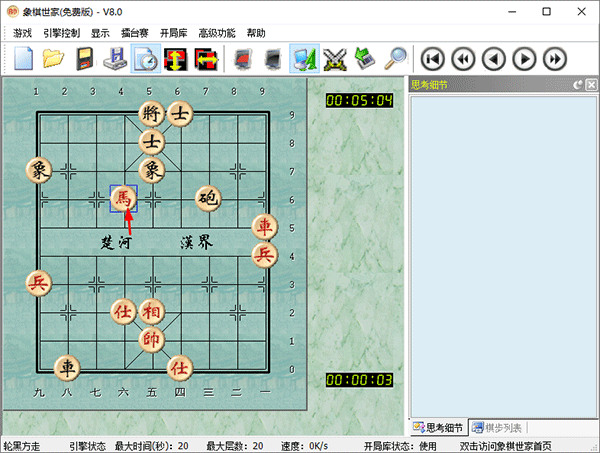Screen dimensions: 600x453
Task: Open the 开局库 menu
Action: (173, 33)
